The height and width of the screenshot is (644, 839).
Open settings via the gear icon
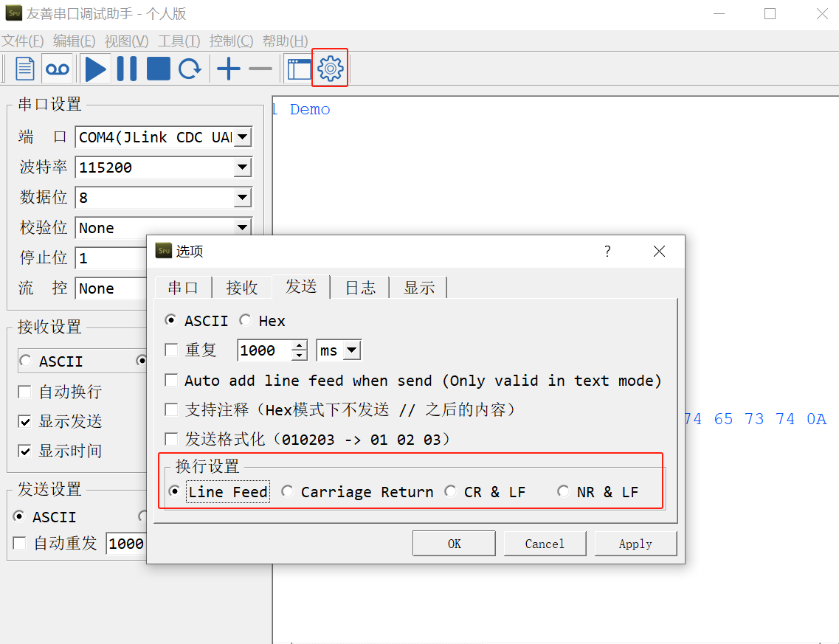[330, 68]
